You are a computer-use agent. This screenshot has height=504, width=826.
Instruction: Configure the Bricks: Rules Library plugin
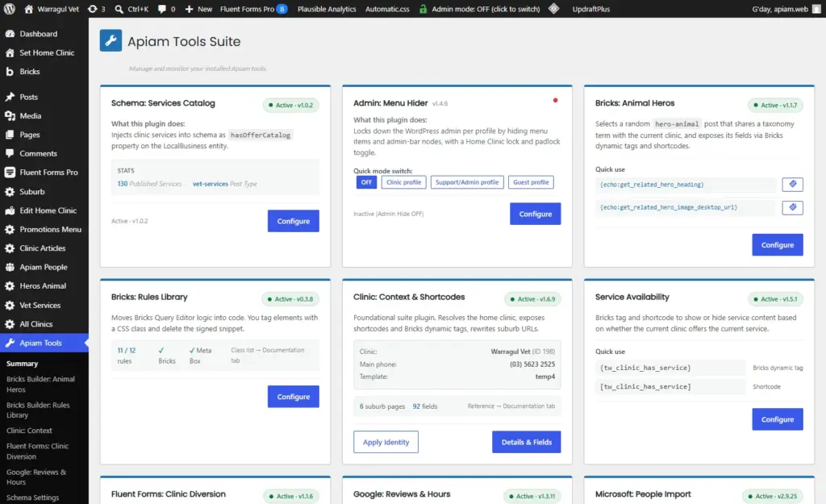tap(294, 397)
